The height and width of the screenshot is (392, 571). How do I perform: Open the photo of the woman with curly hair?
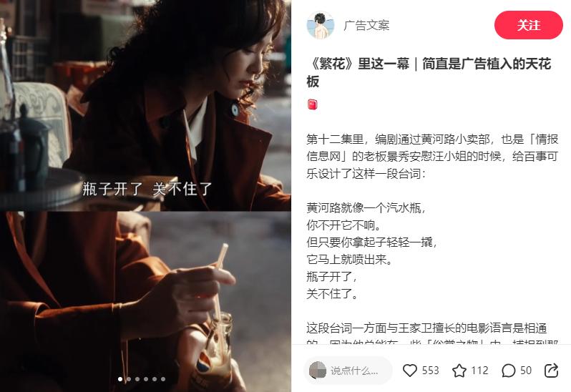tap(146, 106)
